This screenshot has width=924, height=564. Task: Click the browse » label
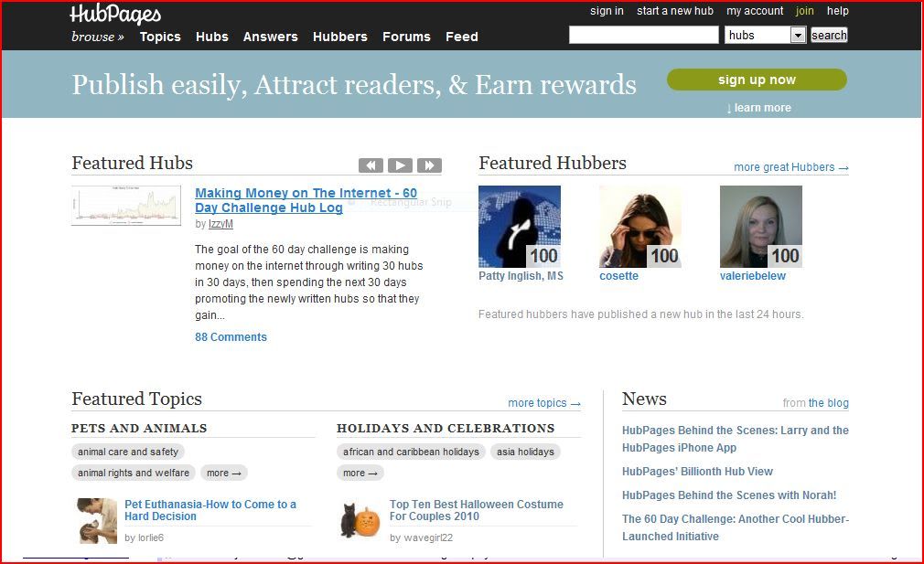98,37
